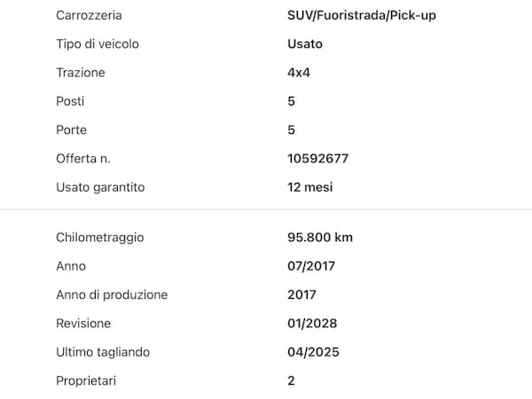
Task: Click the Chilometraggio label
Action: coord(99,238)
